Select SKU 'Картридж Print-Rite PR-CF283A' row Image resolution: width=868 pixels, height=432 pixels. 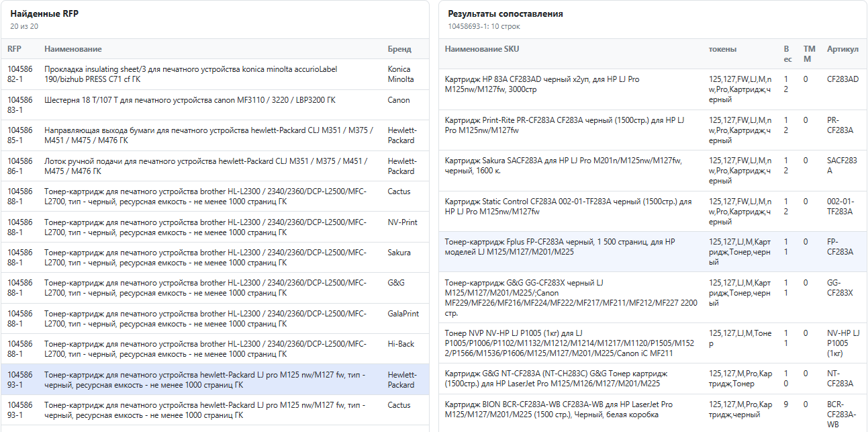(653, 130)
